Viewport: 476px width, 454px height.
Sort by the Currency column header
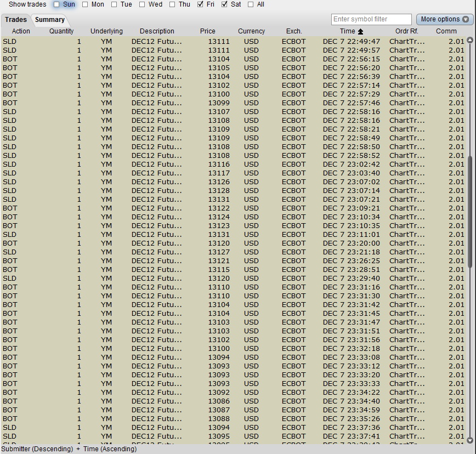point(251,31)
